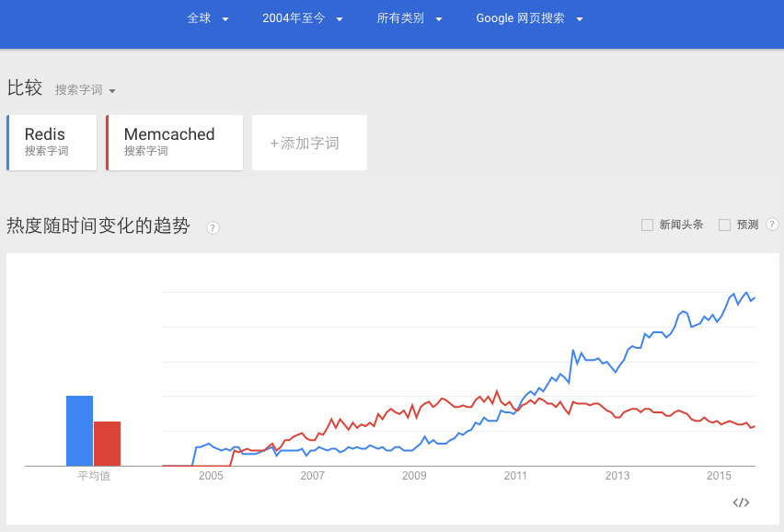This screenshot has width=784, height=532.
Task: Open the embed code view with </> icon
Action: click(742, 503)
